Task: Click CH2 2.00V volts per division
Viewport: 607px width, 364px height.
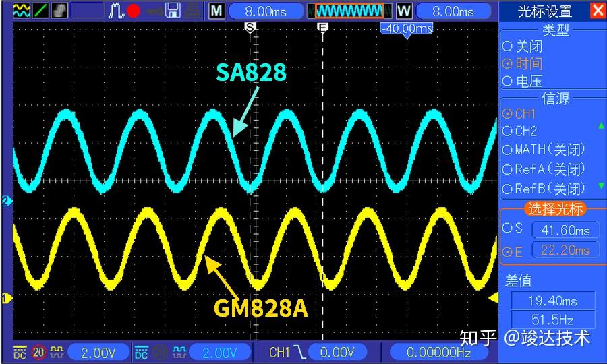Action: click(219, 353)
